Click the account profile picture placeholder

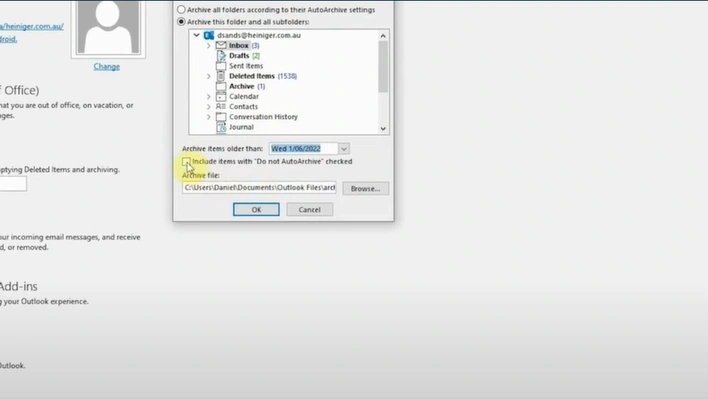(x=108, y=28)
